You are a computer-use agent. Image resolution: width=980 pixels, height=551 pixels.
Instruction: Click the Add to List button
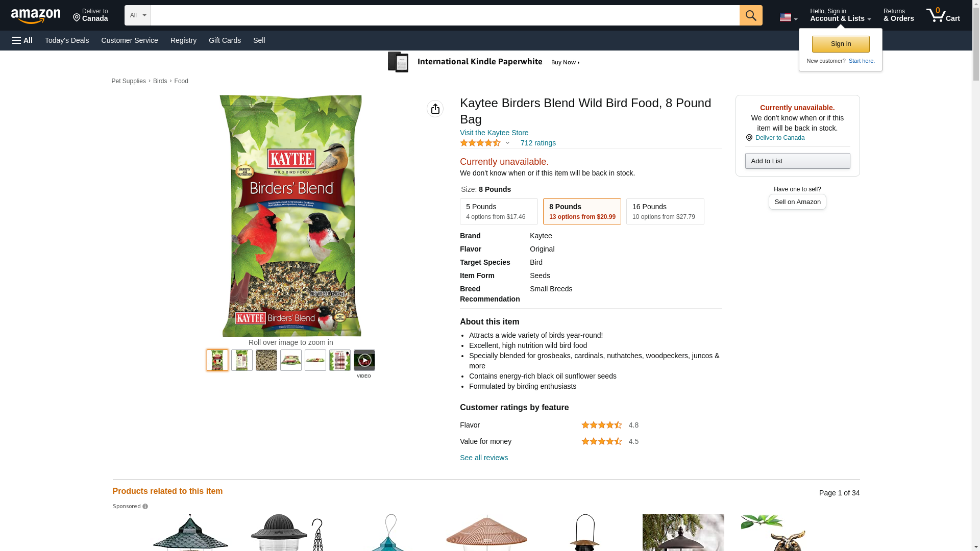click(797, 161)
